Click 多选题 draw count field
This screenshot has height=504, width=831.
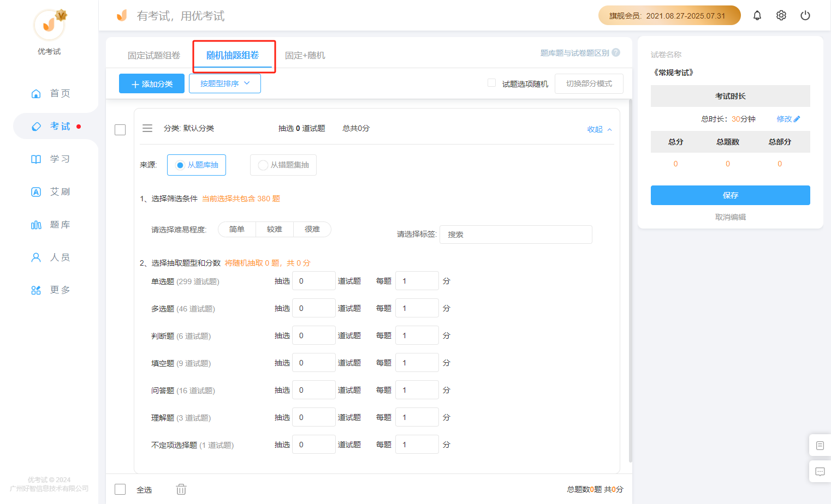314,308
